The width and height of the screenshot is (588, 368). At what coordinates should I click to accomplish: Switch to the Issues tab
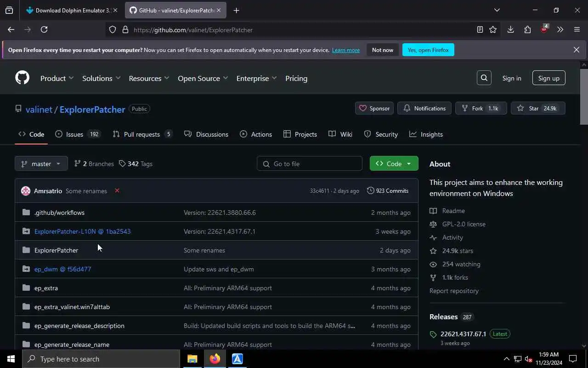pos(78,134)
